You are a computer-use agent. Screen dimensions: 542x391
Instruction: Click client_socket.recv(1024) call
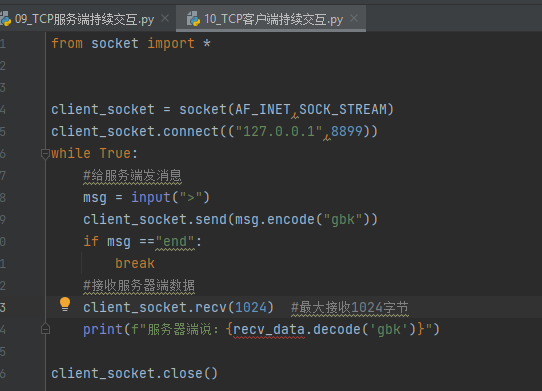coord(178,308)
